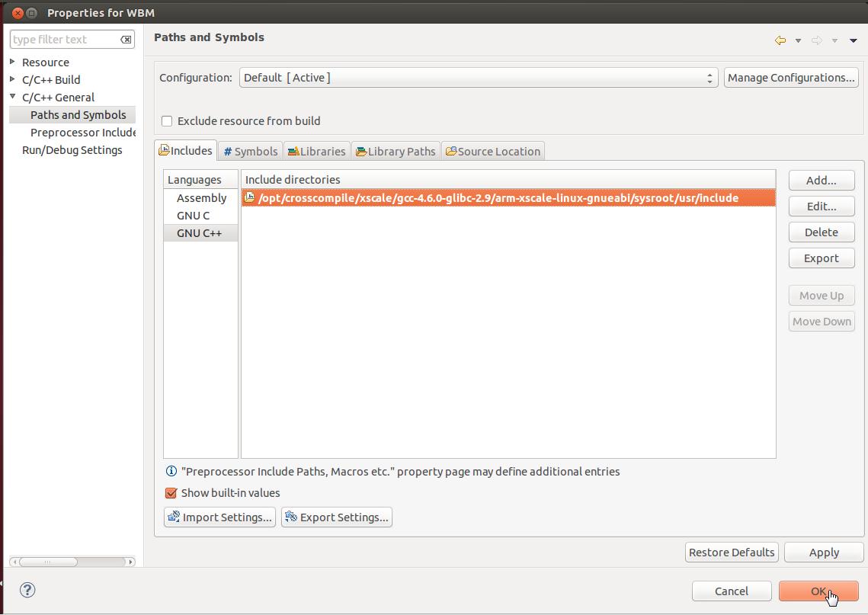This screenshot has height=615, width=868.
Task: Switch to the Symbols tab
Action: [250, 151]
